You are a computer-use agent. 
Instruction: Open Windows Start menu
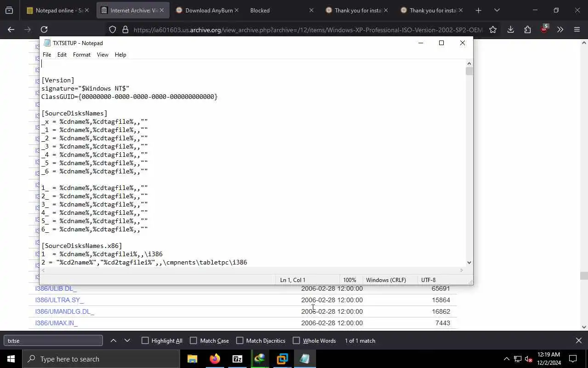[11, 359]
